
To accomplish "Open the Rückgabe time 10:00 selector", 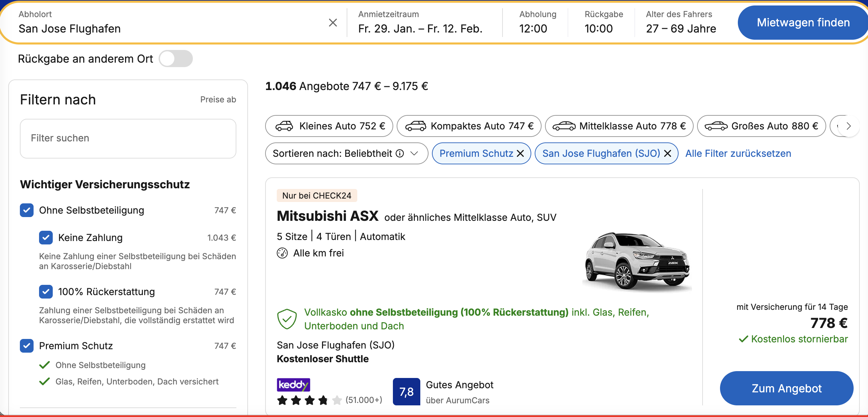I will point(604,23).
